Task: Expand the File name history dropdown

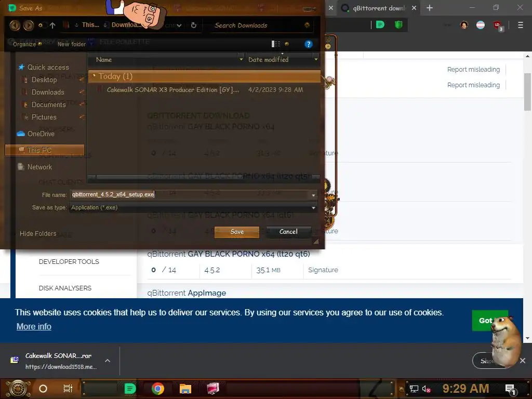Action: (313, 195)
